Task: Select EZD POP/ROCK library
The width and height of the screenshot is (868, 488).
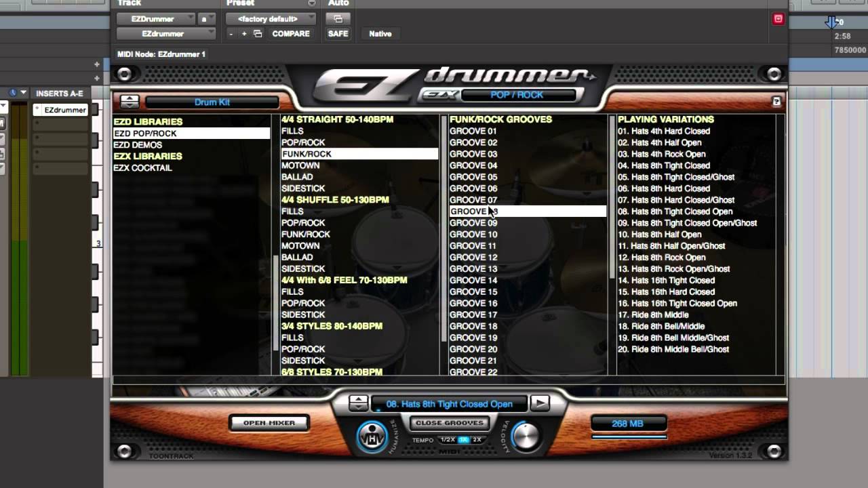Action: pyautogui.click(x=191, y=134)
